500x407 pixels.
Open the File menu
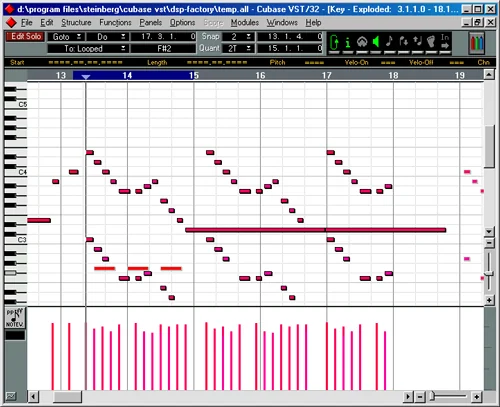pyautogui.click(x=27, y=23)
